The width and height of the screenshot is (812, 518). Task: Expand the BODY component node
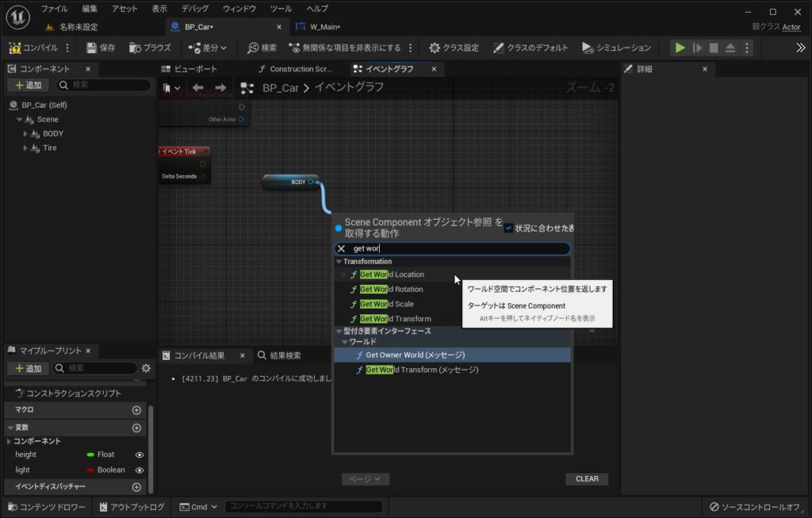coord(25,133)
